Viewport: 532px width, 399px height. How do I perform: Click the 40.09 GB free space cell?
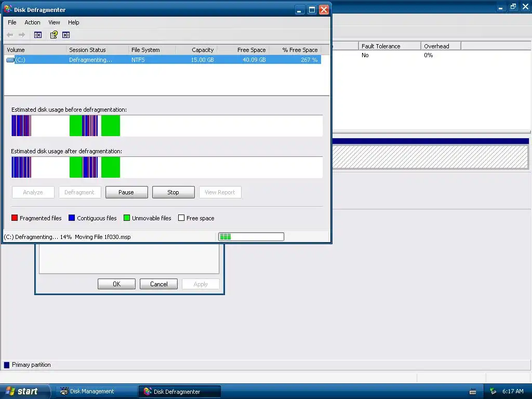(254, 60)
